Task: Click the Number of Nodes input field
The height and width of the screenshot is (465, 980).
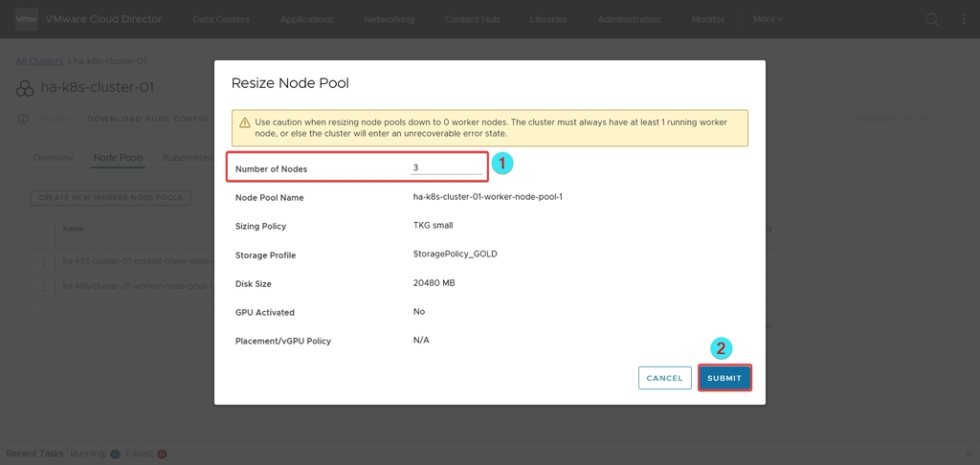Action: (x=447, y=168)
